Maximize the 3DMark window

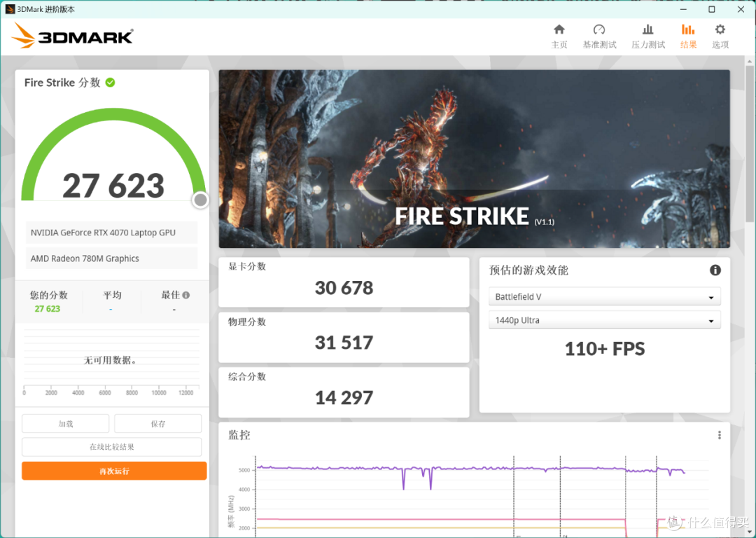(x=712, y=9)
